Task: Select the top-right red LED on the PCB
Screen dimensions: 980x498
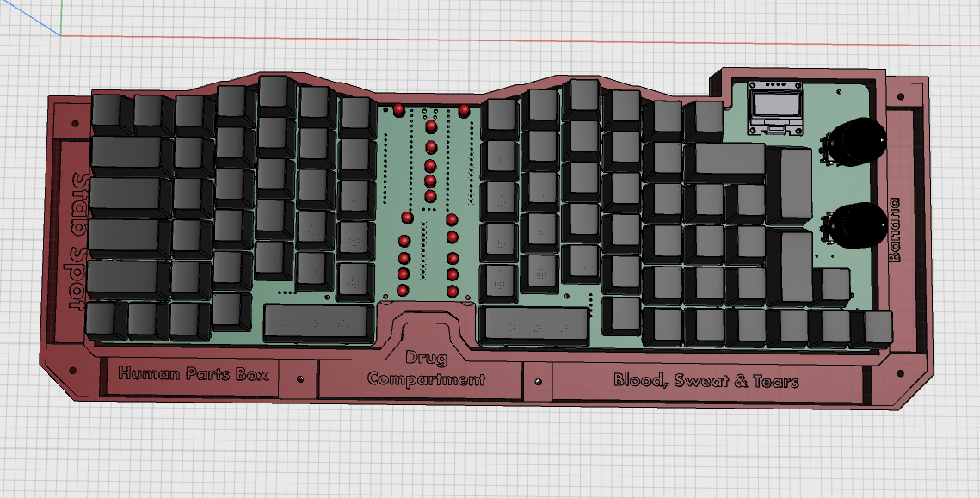Action: [x=464, y=110]
